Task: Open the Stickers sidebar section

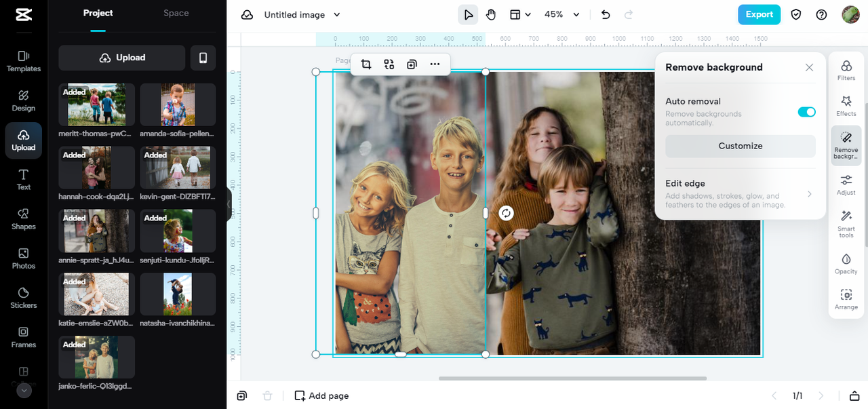Action: click(x=24, y=297)
